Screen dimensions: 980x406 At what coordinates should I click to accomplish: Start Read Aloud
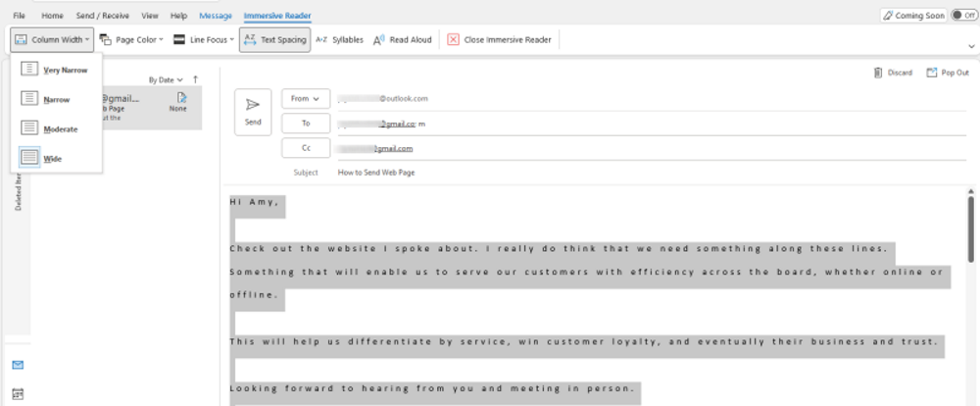pos(403,39)
